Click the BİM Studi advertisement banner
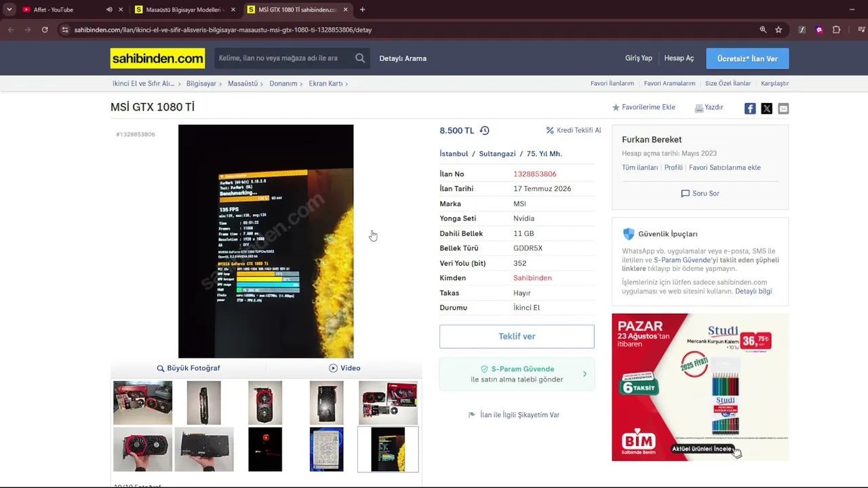The width and height of the screenshot is (868, 488). pyautogui.click(x=700, y=387)
